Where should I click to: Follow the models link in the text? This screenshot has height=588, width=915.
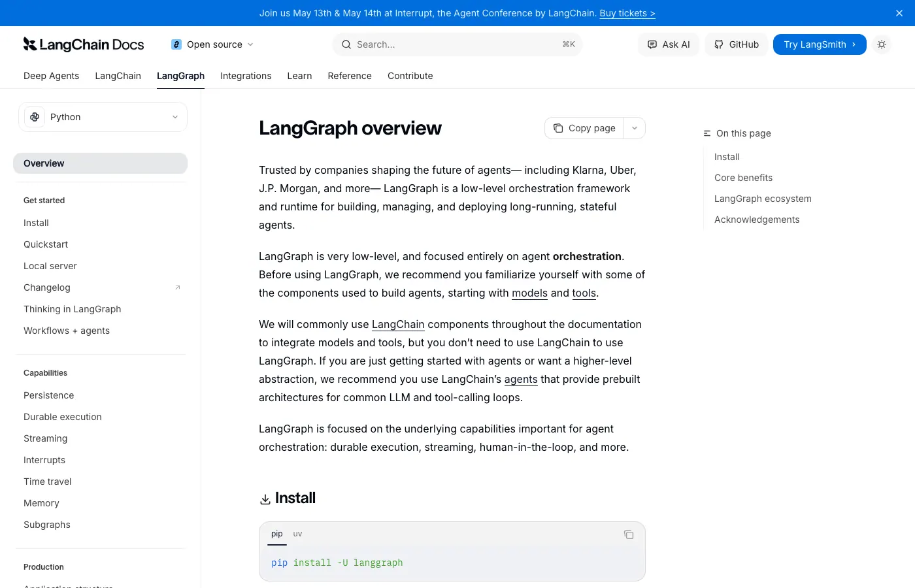point(529,293)
